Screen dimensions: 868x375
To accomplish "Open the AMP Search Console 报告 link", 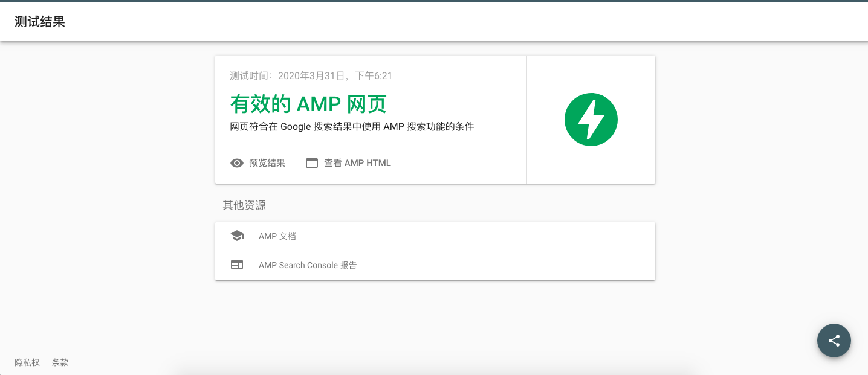I will point(308,265).
